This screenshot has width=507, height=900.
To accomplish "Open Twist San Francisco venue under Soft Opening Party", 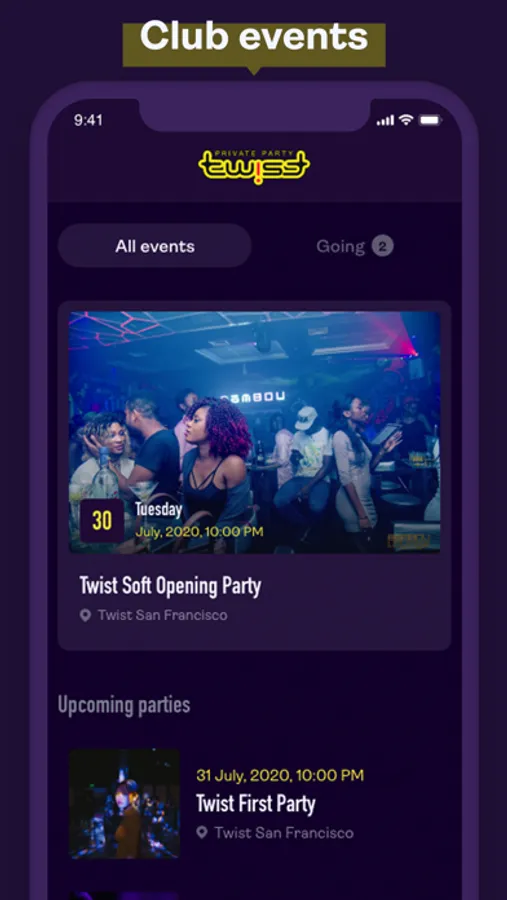I will pos(162,615).
